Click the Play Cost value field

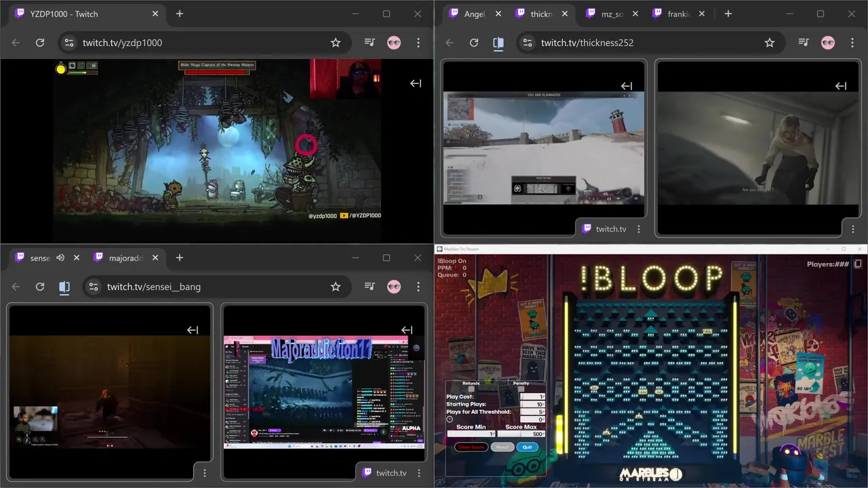click(532, 396)
